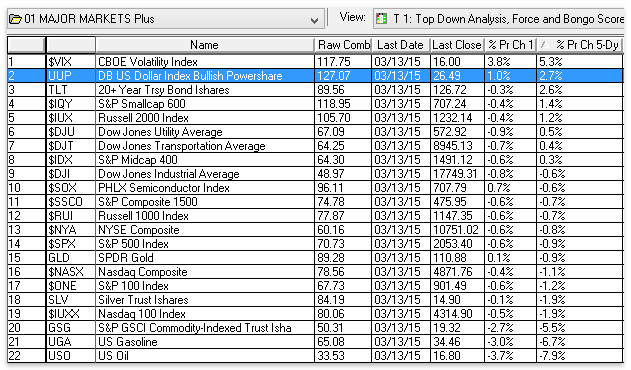Screen dimensions: 631x370
Task: Click the -3.0% one-day change for UGA
Action: coord(500,342)
